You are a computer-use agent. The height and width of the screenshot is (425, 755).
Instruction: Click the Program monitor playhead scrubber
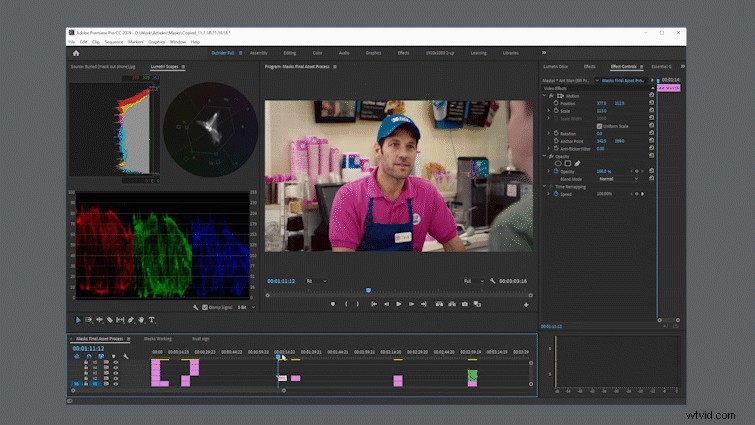pyautogui.click(x=368, y=290)
